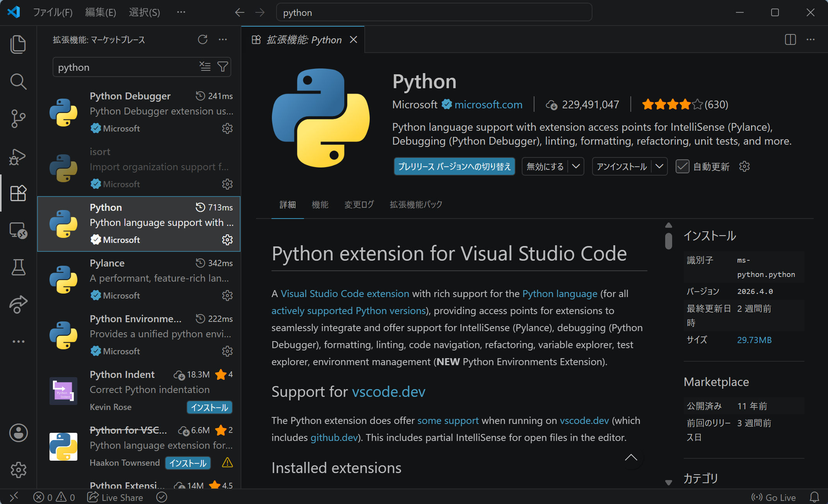Open the vscode.dev heading link
This screenshot has height=504, width=828.
pos(389,392)
